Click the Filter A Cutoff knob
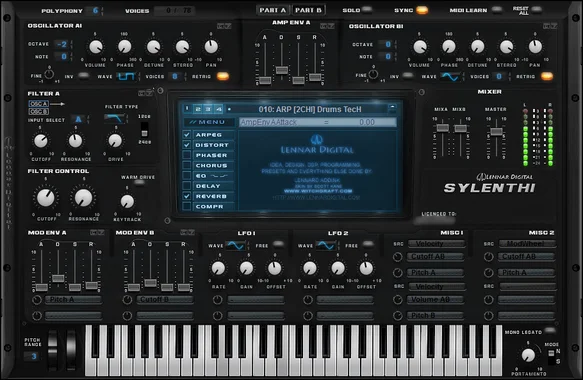The height and width of the screenshot is (380, 583). [41, 141]
